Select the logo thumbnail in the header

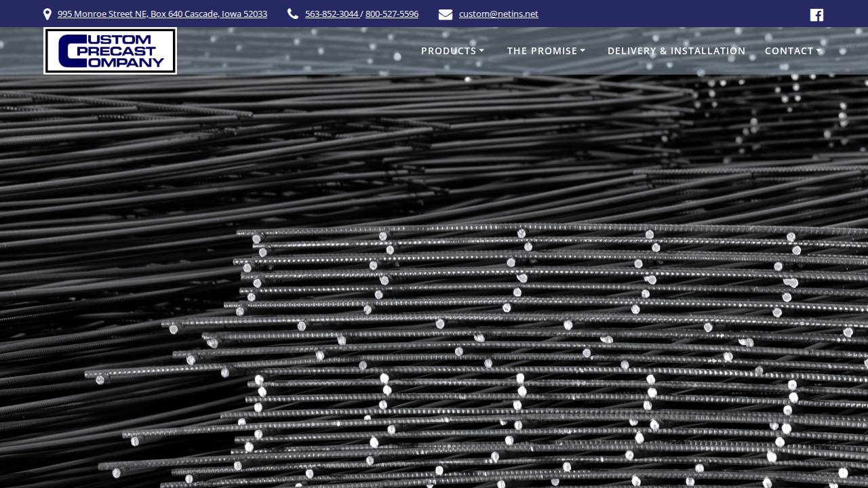click(110, 50)
